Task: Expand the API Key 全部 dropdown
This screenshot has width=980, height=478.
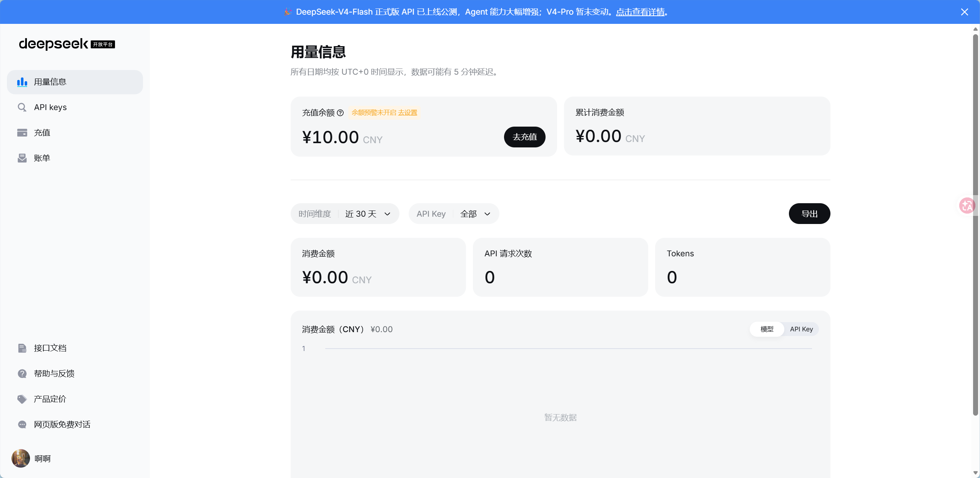Action: coord(454,214)
